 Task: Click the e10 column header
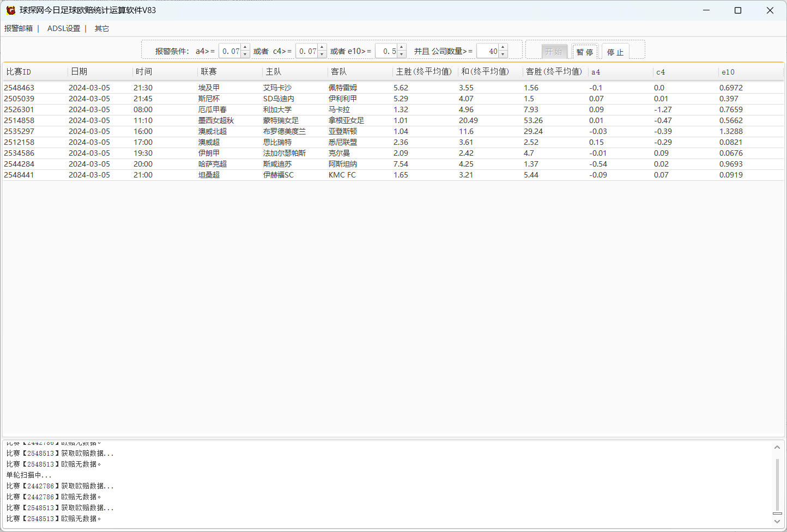pyautogui.click(x=751, y=72)
